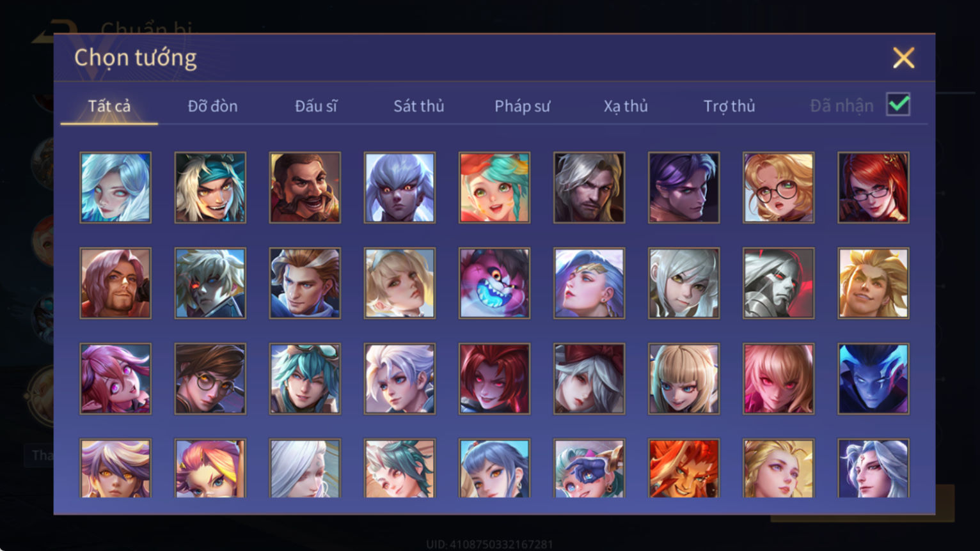Switch to the Đỡ đòn tab

[x=212, y=106]
